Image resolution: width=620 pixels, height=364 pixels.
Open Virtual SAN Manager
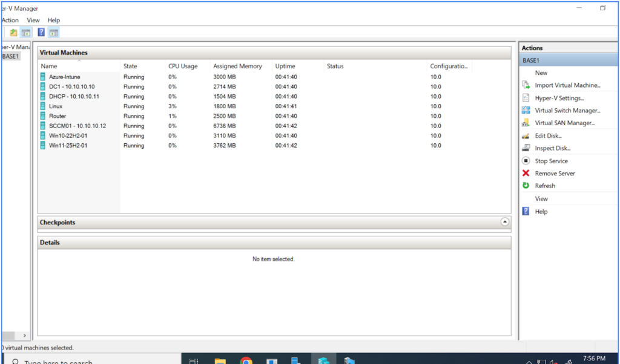coord(564,123)
